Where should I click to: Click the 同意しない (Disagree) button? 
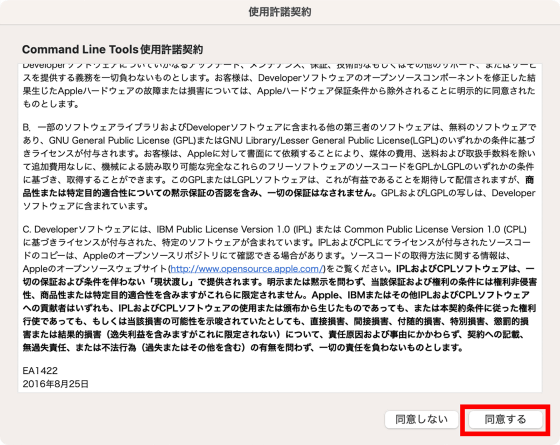[x=421, y=419]
